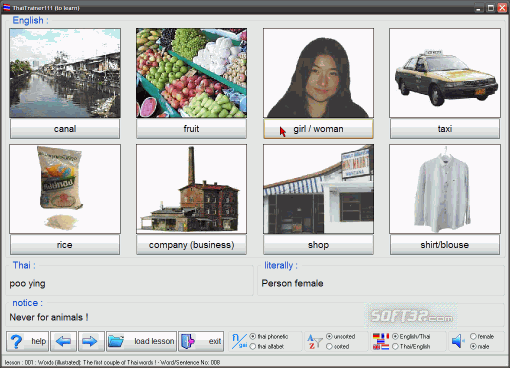Click the girl / woman word button
Image resolution: width=510 pixels, height=368 pixels.
(318, 129)
